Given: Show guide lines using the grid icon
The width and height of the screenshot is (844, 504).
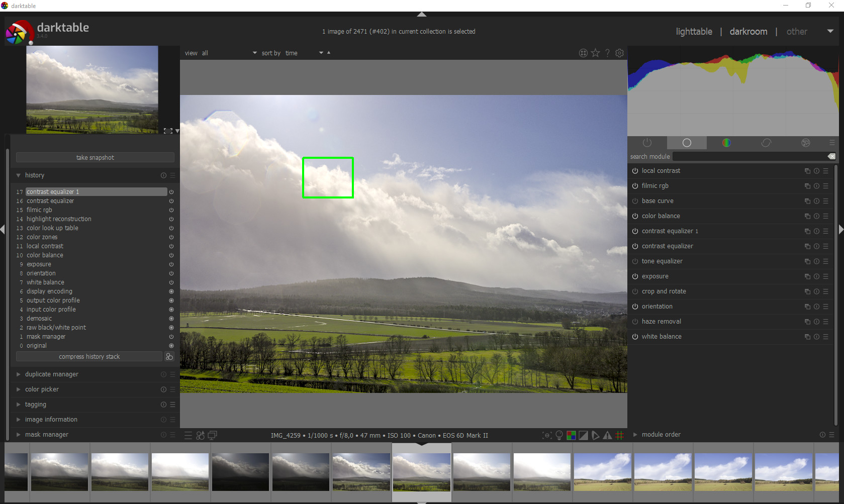Looking at the screenshot, I should click(x=620, y=435).
